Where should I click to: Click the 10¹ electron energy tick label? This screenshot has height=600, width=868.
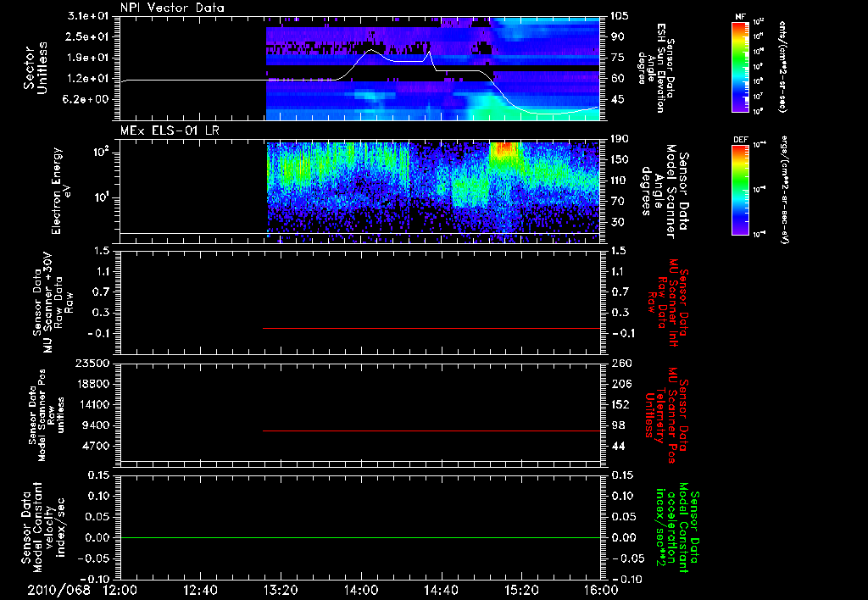(101, 197)
